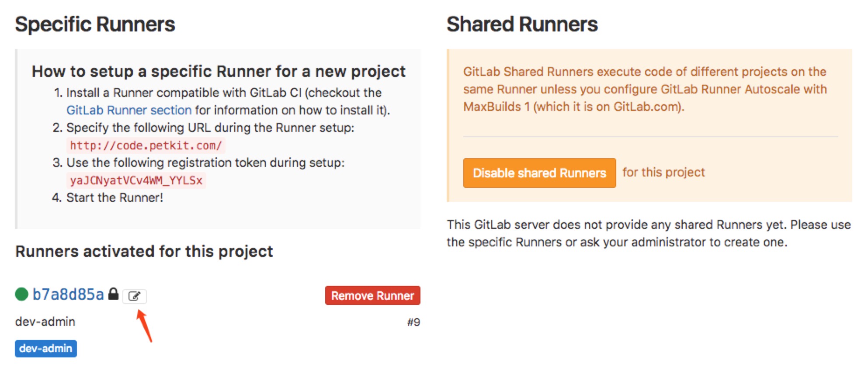Click the blue dev-admin tag label

[x=45, y=349]
